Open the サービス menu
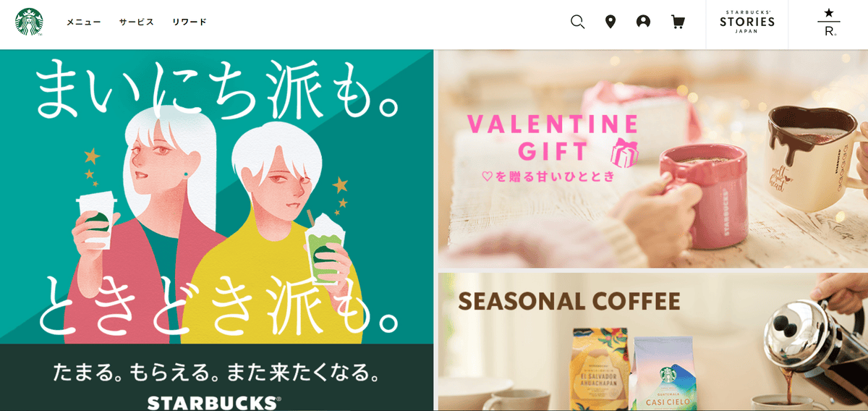The image size is (868, 411). (137, 22)
